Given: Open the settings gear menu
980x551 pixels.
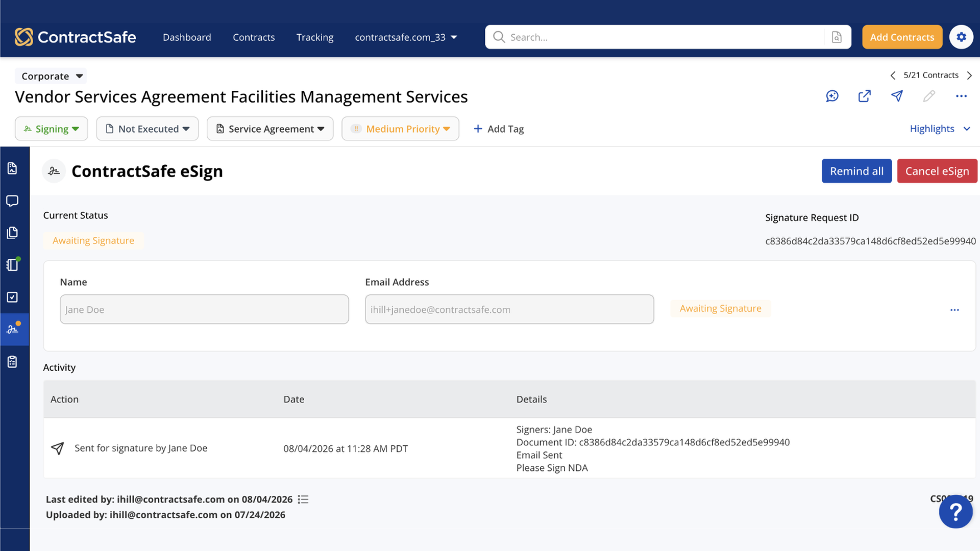Looking at the screenshot, I should pos(961,37).
